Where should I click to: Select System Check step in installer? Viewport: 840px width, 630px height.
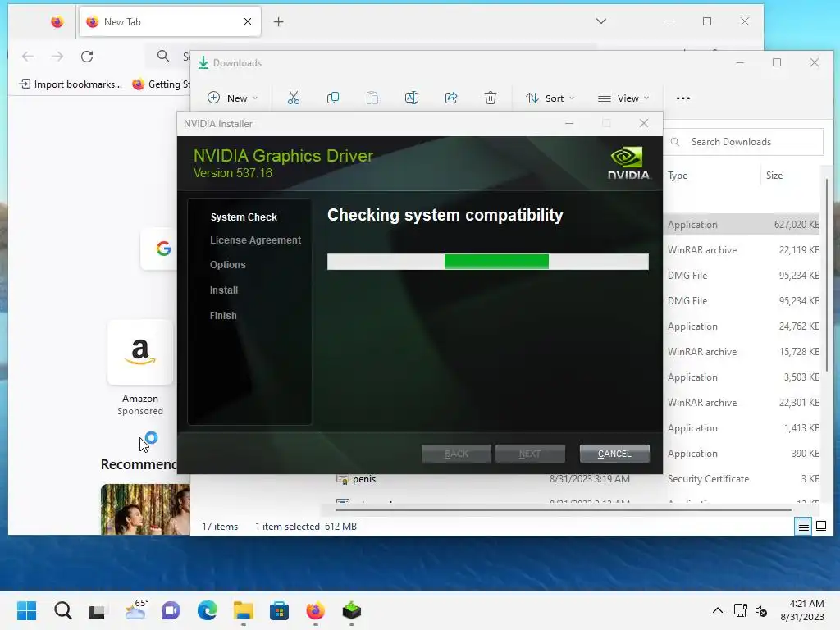pos(244,217)
